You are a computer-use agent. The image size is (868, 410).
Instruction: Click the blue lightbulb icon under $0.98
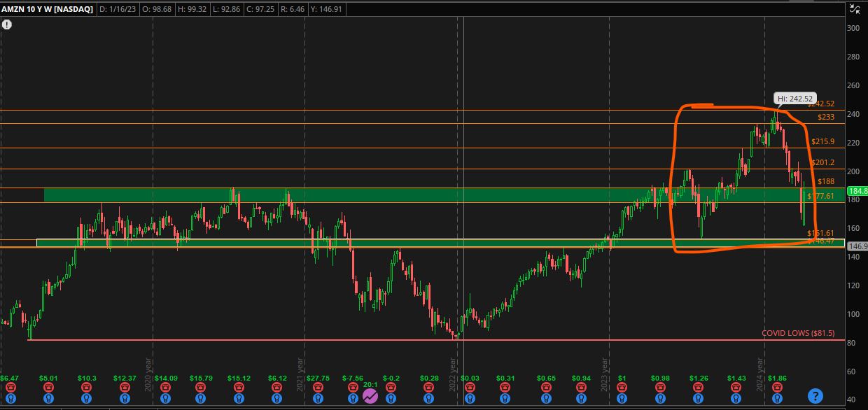coord(661,397)
